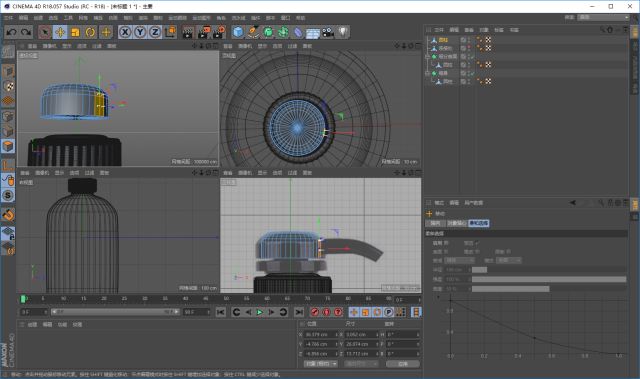Select the Scale tool icon
The height and width of the screenshot is (379, 640).
click(75, 32)
